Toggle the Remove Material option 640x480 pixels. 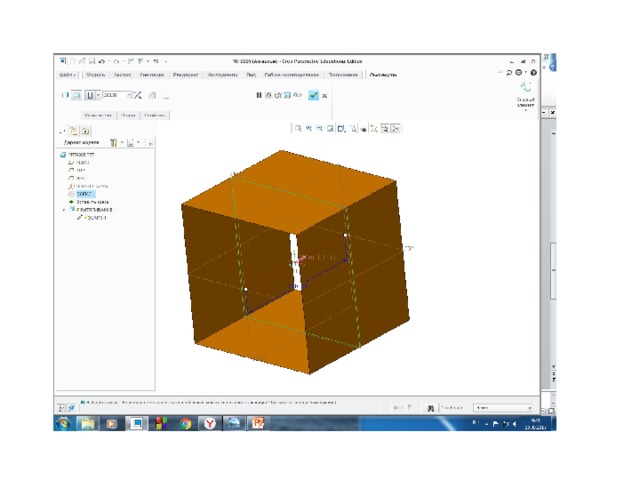point(153,95)
